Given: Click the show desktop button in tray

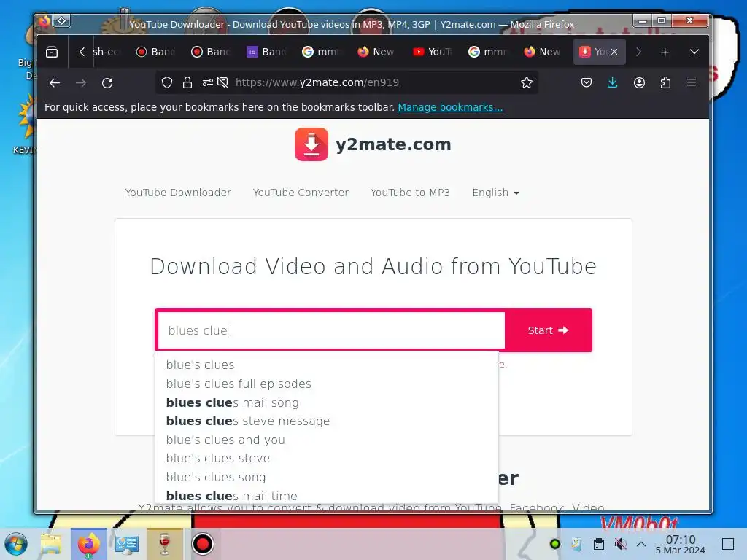Looking at the screenshot, I should (728, 544).
